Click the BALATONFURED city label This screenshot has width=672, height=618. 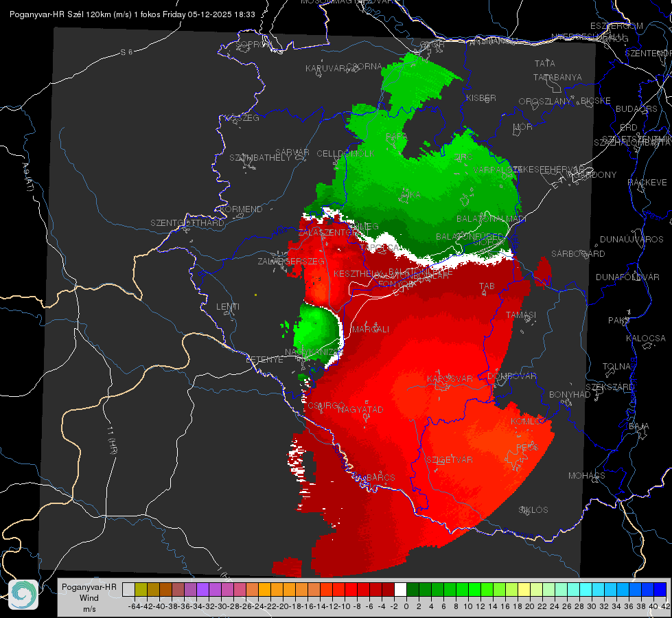[x=470, y=236]
